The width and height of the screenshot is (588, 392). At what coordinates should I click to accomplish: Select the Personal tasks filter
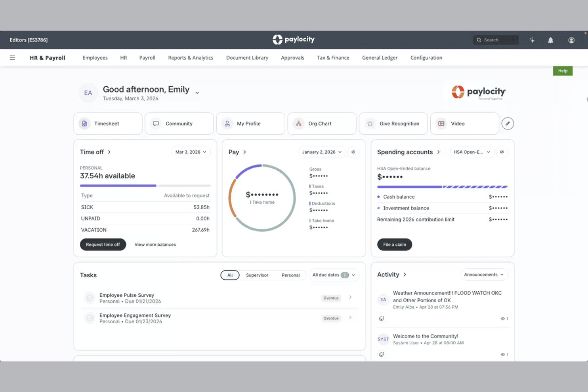[291, 275]
